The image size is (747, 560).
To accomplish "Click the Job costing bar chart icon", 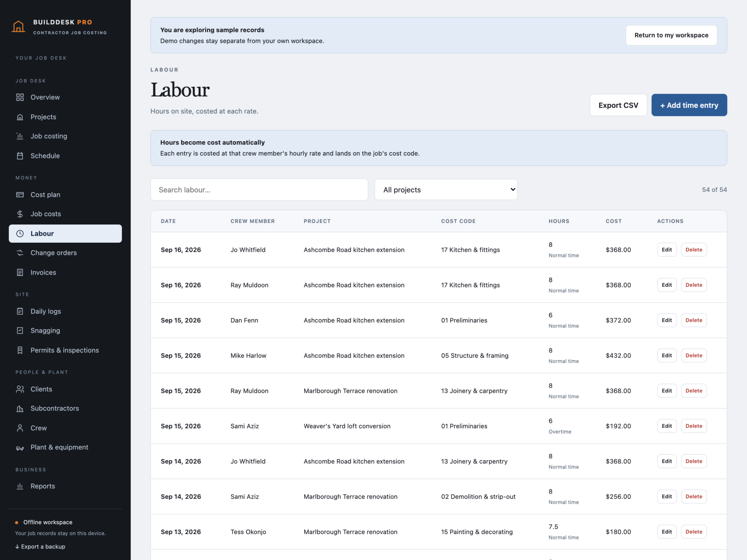I will [x=20, y=136].
